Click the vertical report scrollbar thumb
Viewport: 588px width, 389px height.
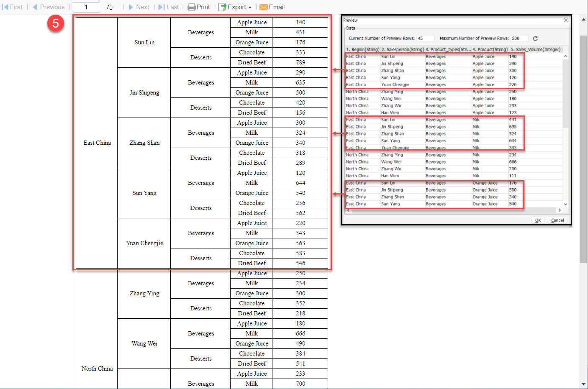(x=584, y=149)
